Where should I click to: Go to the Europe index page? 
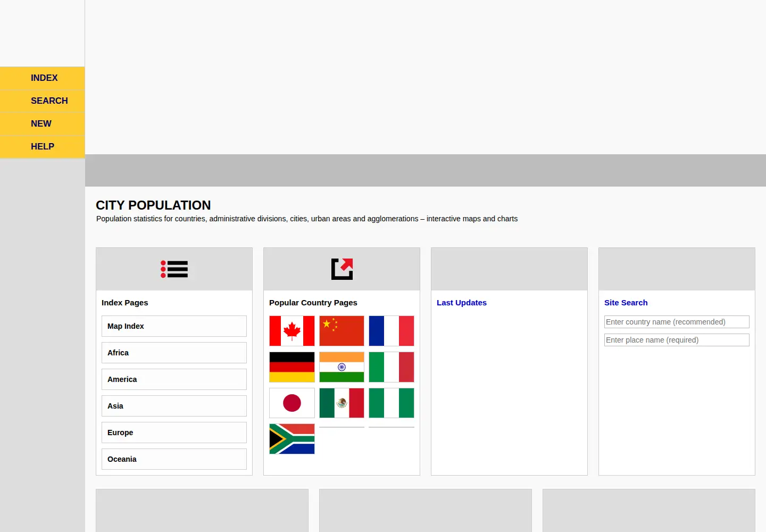174,433
